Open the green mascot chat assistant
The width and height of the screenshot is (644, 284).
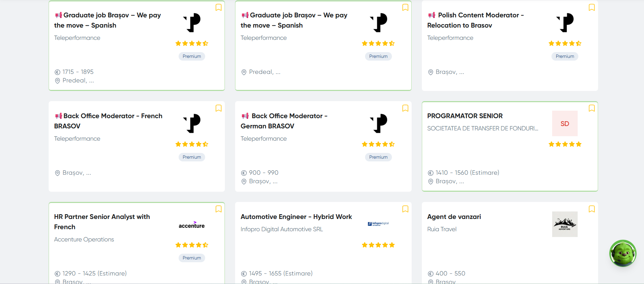click(623, 253)
